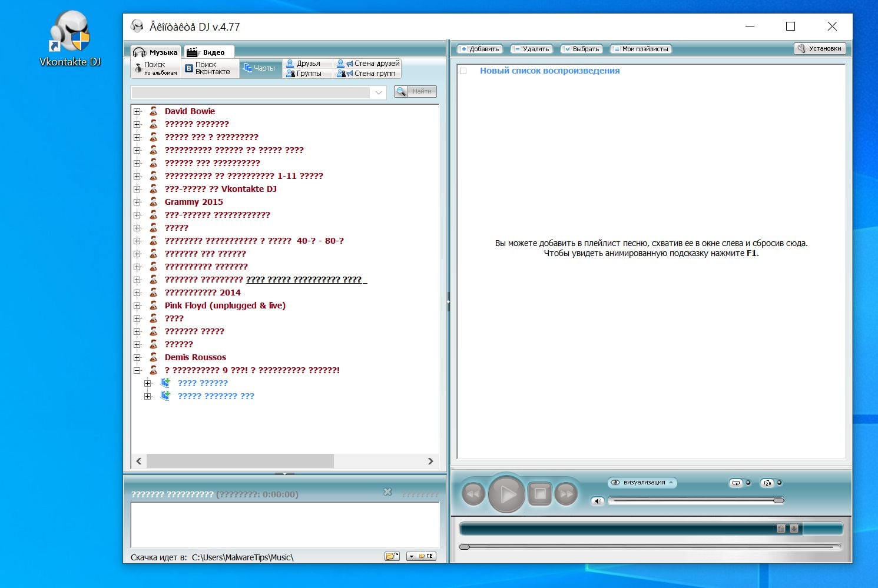Expand the David Bowie tree node
The image size is (878, 588).
137,111
